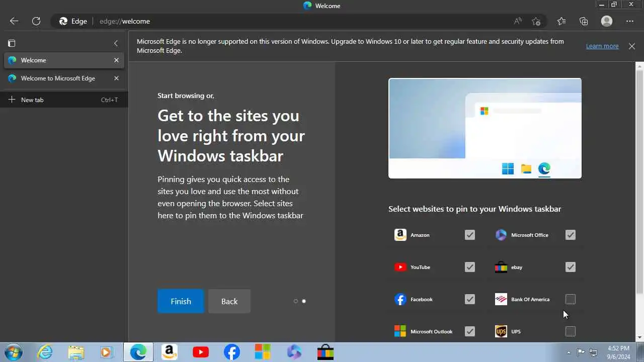Click the Back button

point(229,301)
